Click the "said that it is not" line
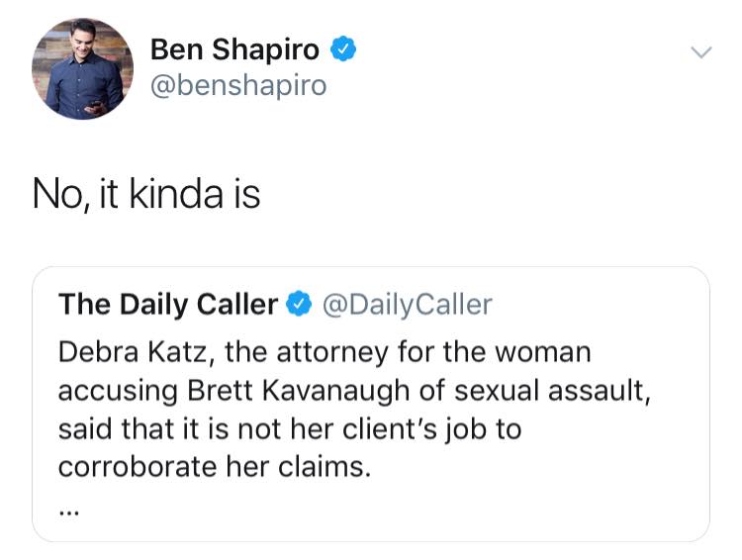The width and height of the screenshot is (742, 560). 290,429
